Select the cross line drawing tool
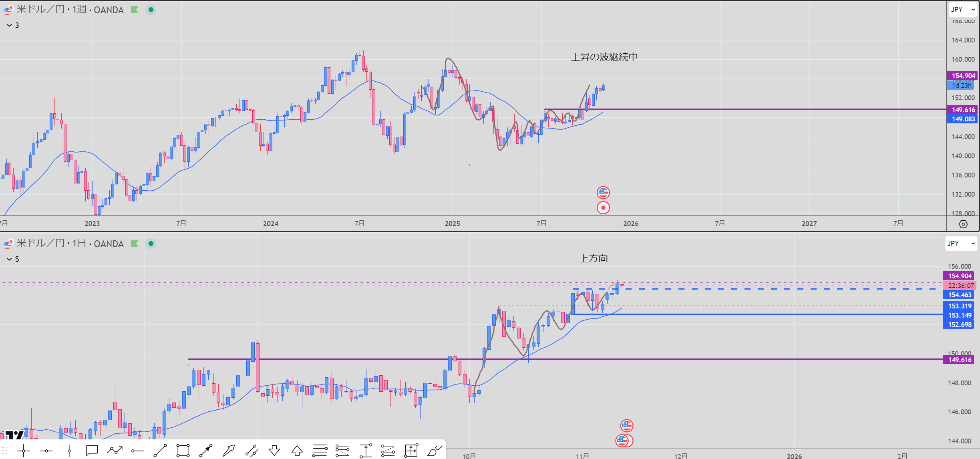This screenshot has height=459, width=980. [x=24, y=451]
